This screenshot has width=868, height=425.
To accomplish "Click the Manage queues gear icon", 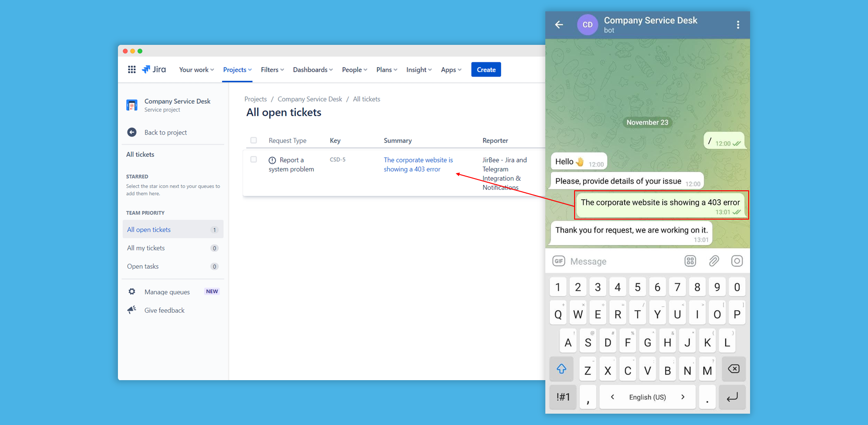I will tap(132, 292).
